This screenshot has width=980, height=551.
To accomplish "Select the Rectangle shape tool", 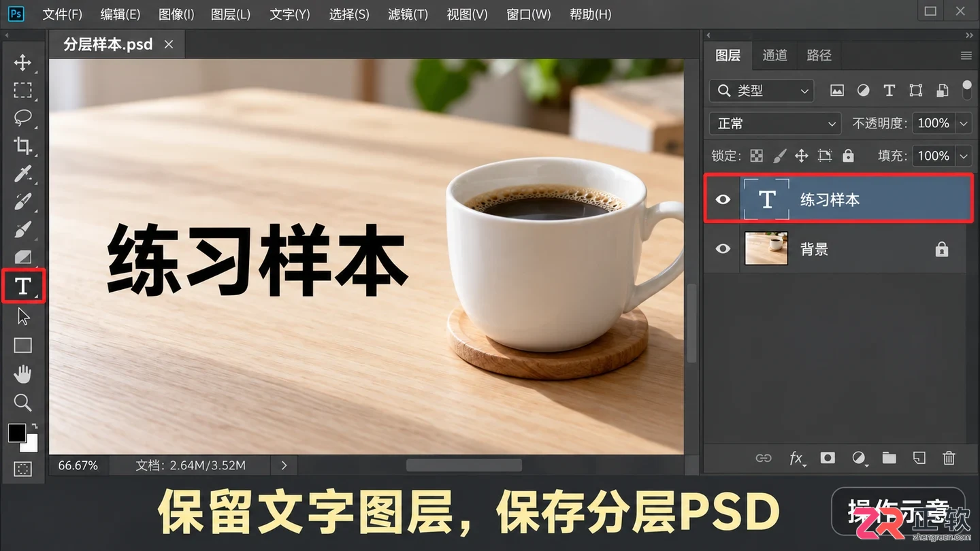I will click(23, 346).
